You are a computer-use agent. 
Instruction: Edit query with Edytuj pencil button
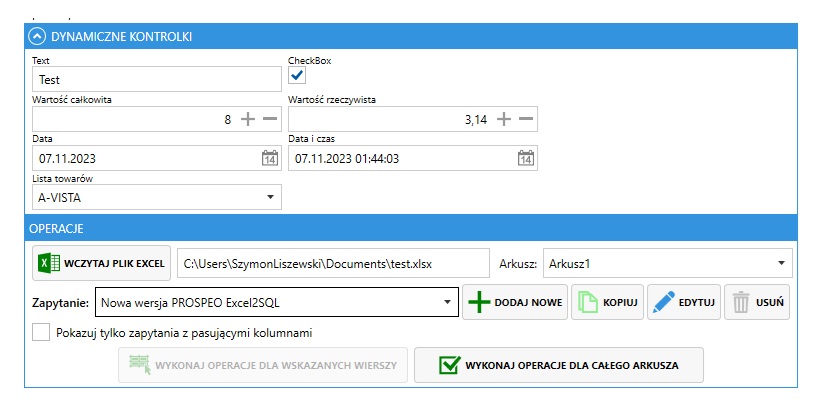tap(684, 302)
